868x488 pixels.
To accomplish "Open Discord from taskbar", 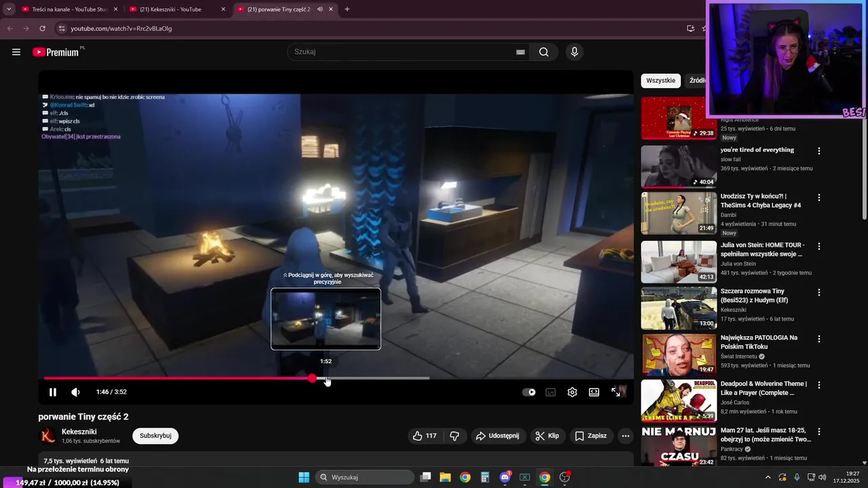I will pyautogui.click(x=505, y=477).
